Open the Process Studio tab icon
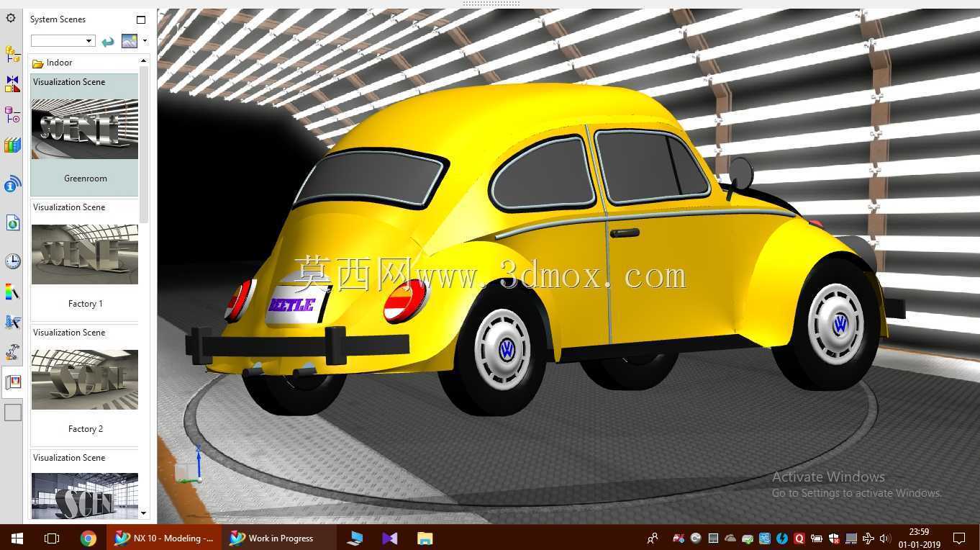980x550 pixels. pos(12,322)
